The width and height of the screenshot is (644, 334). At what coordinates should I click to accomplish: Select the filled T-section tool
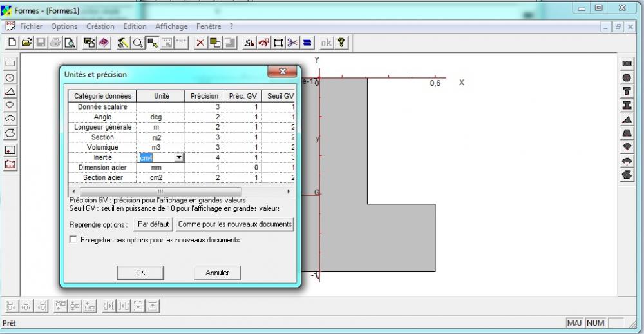[627, 92]
